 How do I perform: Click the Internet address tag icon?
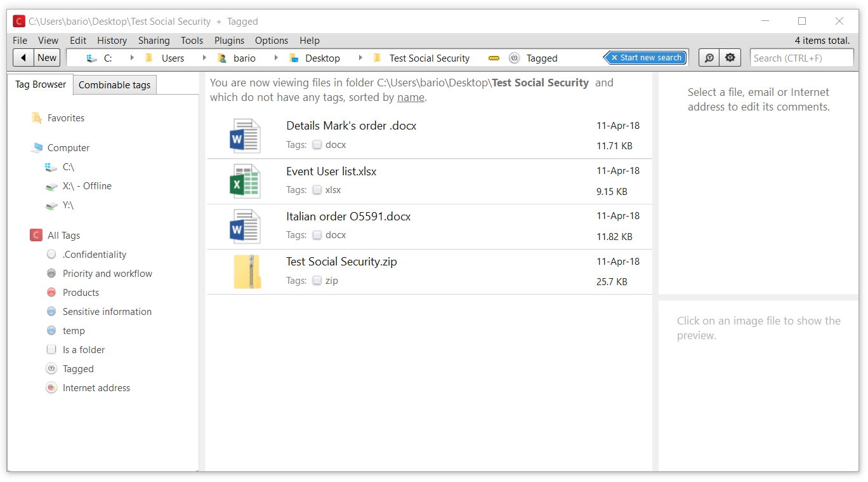click(x=51, y=388)
